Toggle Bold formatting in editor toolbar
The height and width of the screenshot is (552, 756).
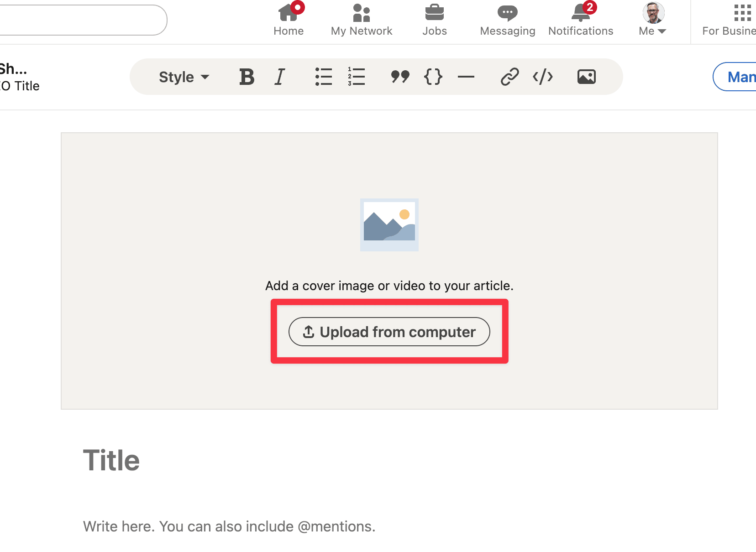247,77
